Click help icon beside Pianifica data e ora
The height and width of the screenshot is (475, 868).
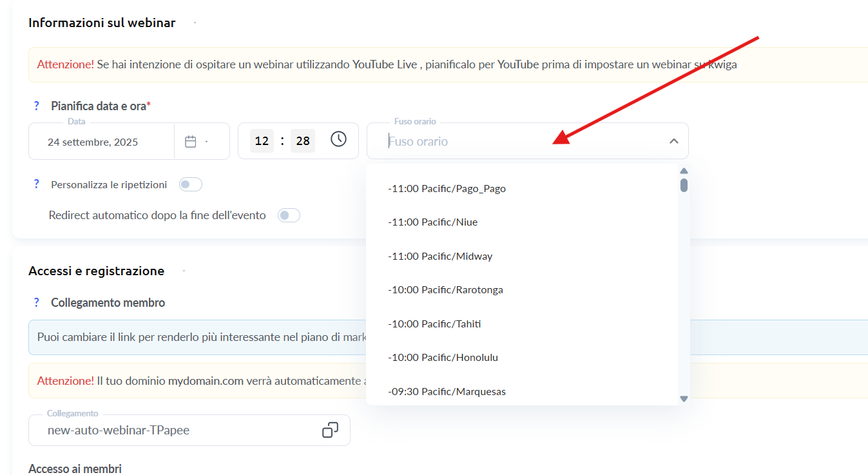(37, 106)
